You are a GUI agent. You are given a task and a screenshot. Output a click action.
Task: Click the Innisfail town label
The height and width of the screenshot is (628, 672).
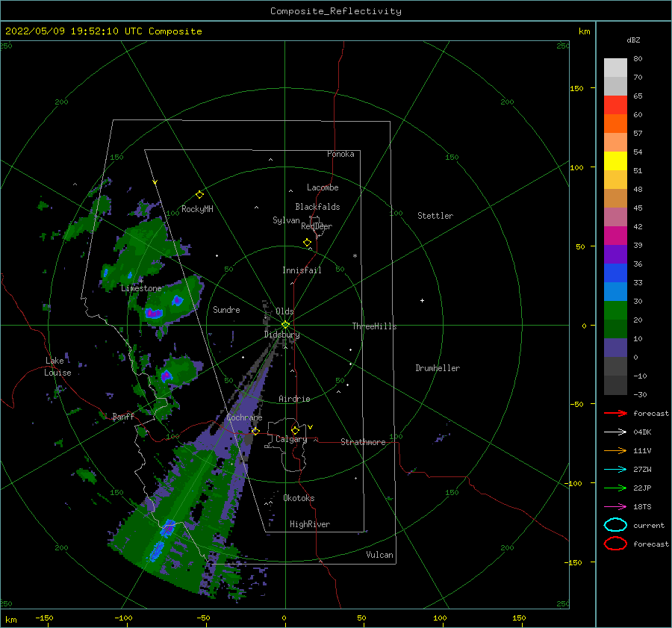pos(302,270)
